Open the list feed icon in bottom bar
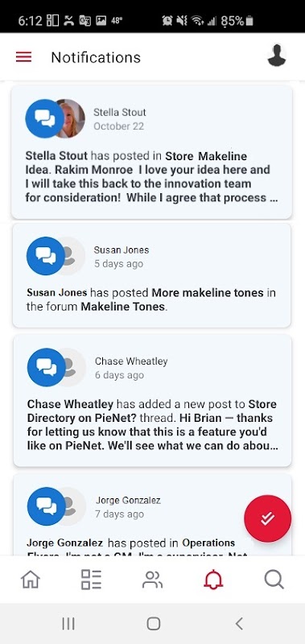Image resolution: width=305 pixels, height=644 pixels. pyautogui.click(x=91, y=580)
